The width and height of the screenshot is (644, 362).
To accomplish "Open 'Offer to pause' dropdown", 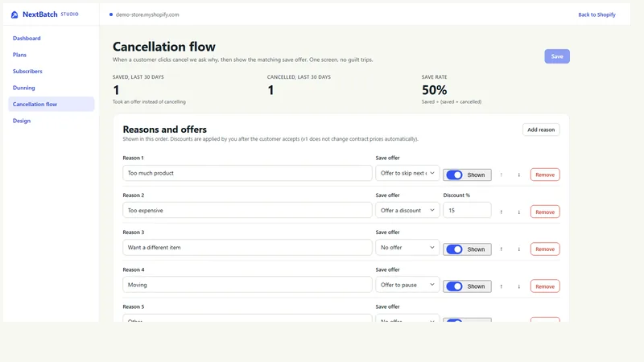I will click(407, 285).
